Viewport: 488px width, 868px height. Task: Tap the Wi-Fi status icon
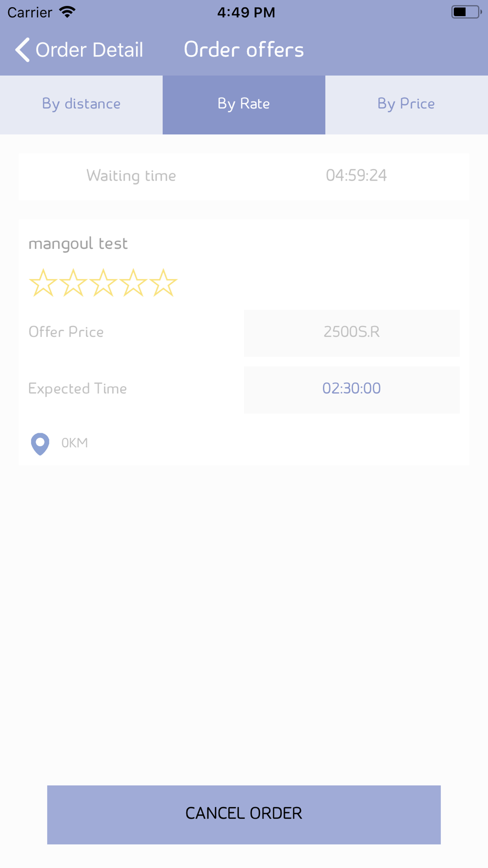point(67,12)
